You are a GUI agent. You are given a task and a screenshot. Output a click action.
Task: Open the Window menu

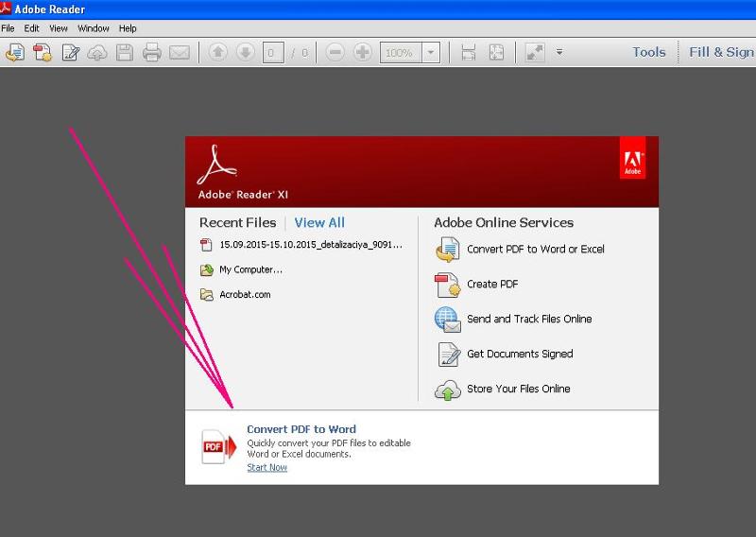tap(94, 28)
